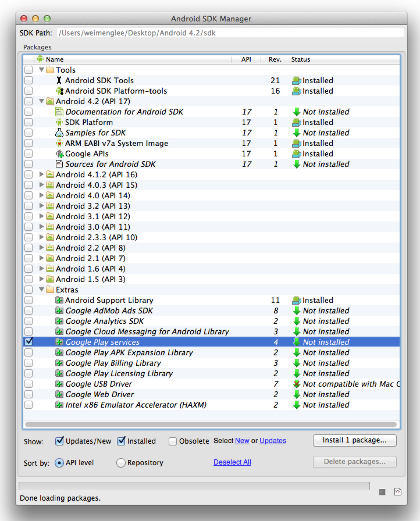420x521 pixels.
Task: Select the Android 3.1 (API 12) row
Action: pos(212,216)
